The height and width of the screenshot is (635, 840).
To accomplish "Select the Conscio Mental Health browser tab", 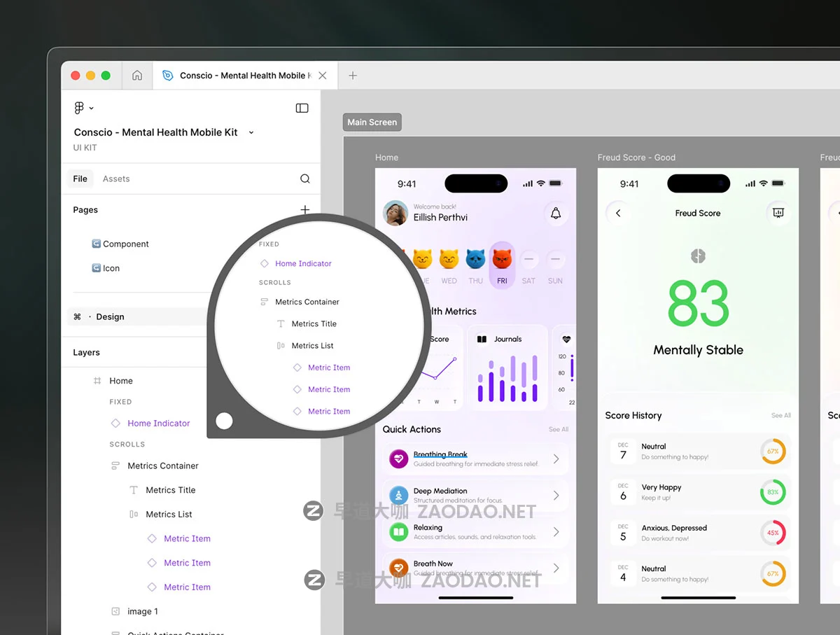I will coord(238,76).
